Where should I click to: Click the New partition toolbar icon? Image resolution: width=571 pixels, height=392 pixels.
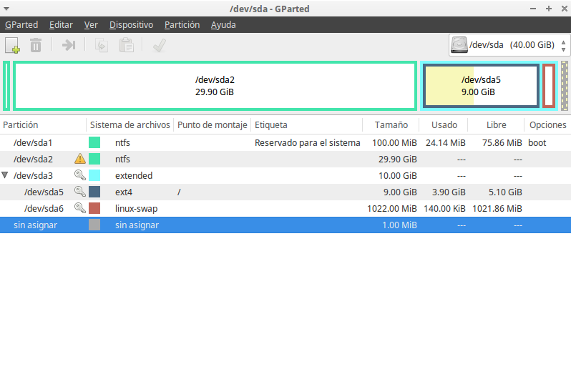coord(12,46)
